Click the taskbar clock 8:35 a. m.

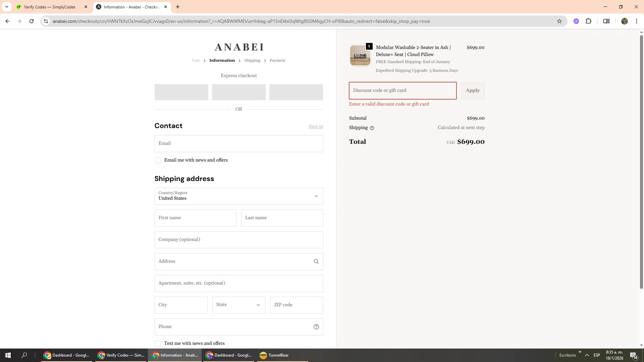(614, 355)
